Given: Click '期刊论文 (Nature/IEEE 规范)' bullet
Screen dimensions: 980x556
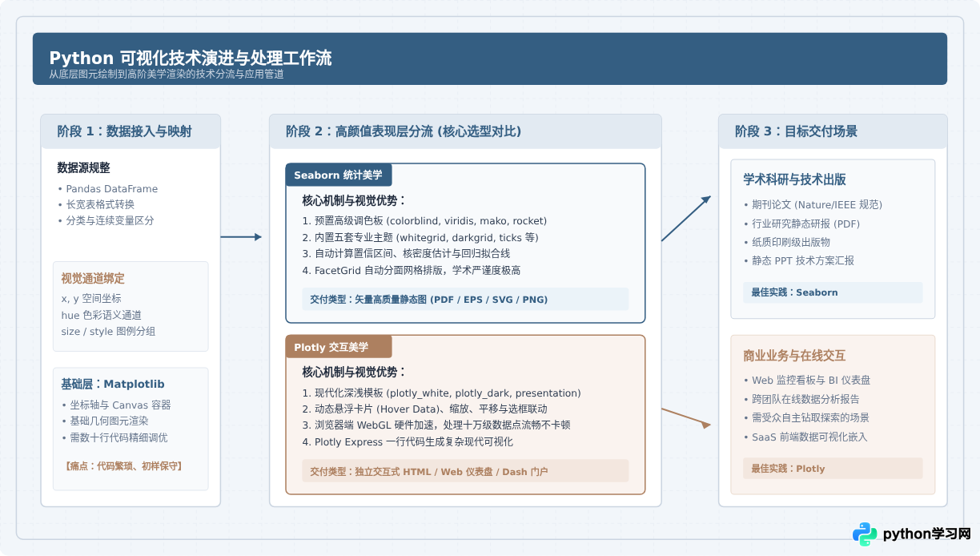Looking at the screenshot, I should point(813,204).
